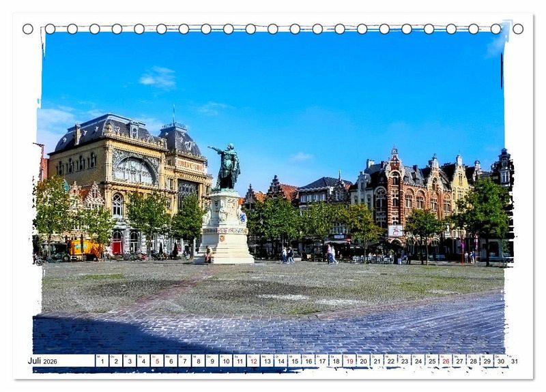Select day 1 in the calendar strip

coord(102,361)
